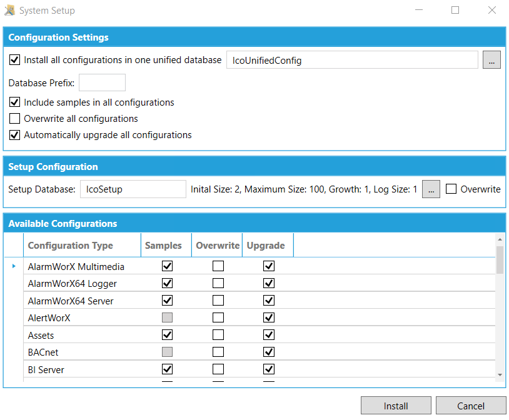Enable Overwrite all configurations checkbox
The width and height of the screenshot is (509, 420).
coord(15,118)
